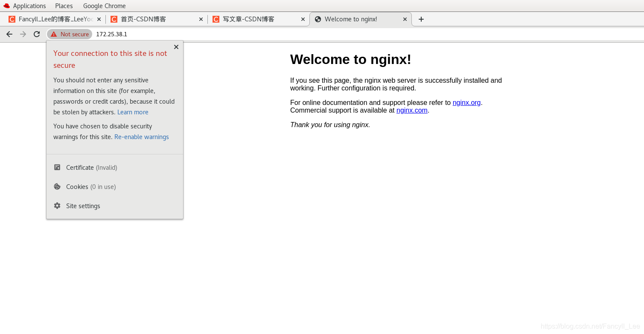This screenshot has width=644, height=334.
Task: Close the Welcome to nginx! tab
Action: (x=405, y=19)
